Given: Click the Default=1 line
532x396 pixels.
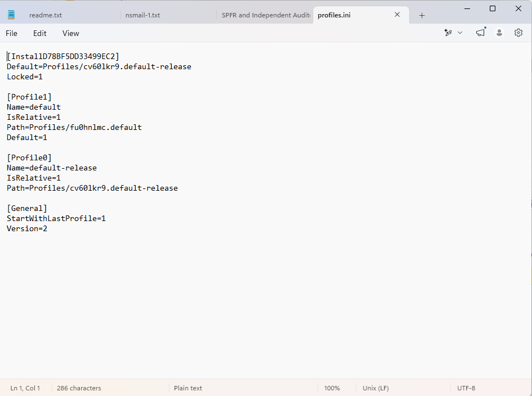Looking at the screenshot, I should [27, 138].
